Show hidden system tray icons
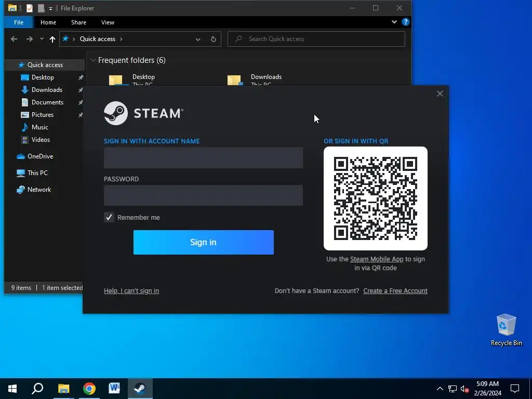 click(440, 389)
